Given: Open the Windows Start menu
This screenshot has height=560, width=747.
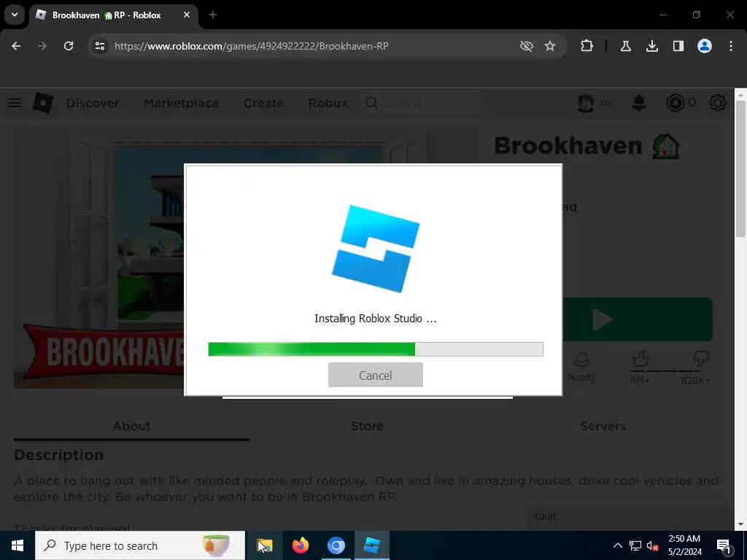Looking at the screenshot, I should point(18,545).
